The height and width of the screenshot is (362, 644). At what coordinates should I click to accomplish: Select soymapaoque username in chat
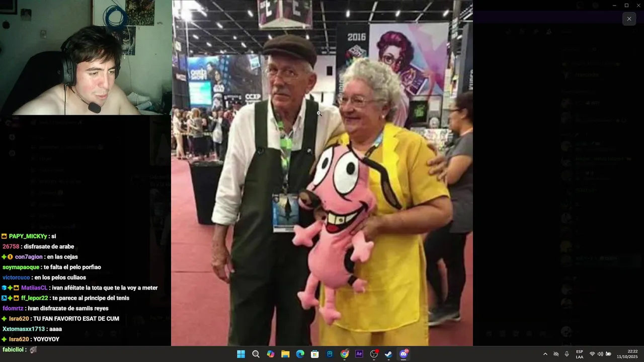(21, 267)
